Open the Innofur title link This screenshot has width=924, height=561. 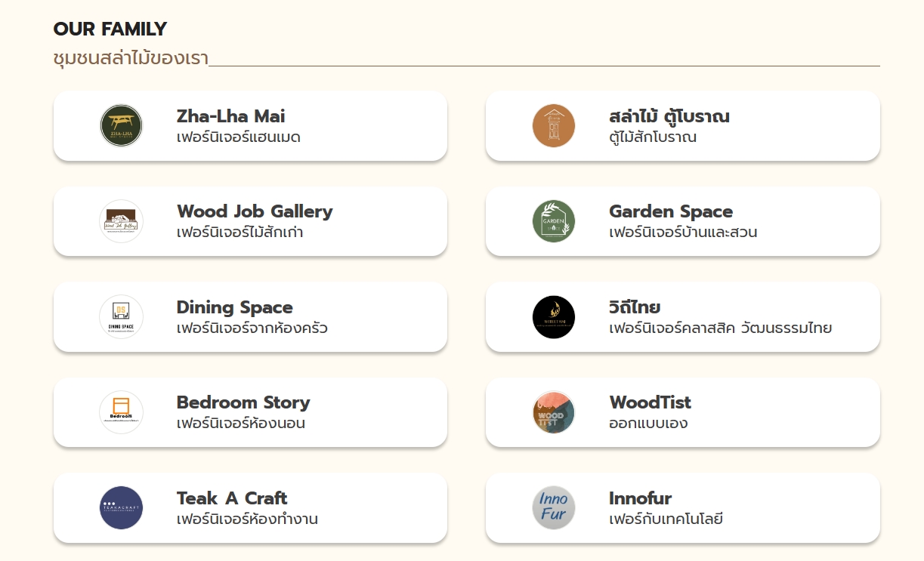click(x=640, y=498)
